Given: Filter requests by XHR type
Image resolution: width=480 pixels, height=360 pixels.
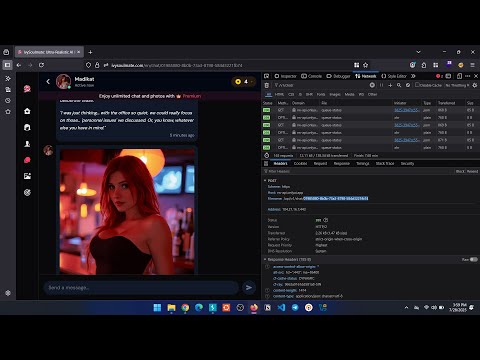Looking at the screenshot, I should click(x=309, y=94).
